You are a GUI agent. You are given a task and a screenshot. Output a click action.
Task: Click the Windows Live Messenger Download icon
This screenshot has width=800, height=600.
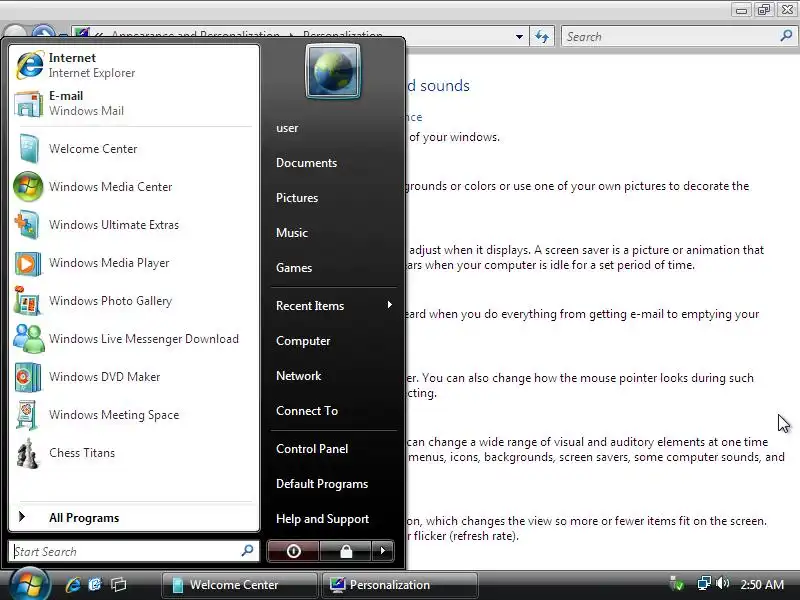[x=29, y=339]
